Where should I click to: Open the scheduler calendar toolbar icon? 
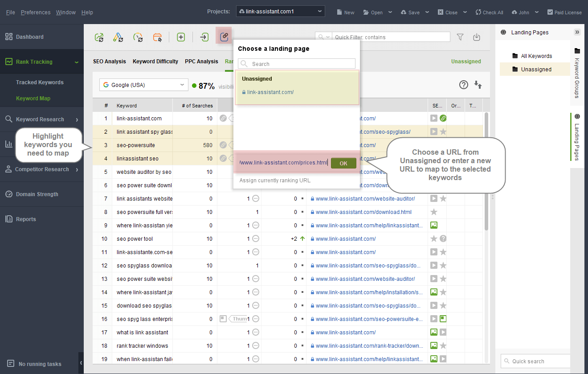[158, 37]
